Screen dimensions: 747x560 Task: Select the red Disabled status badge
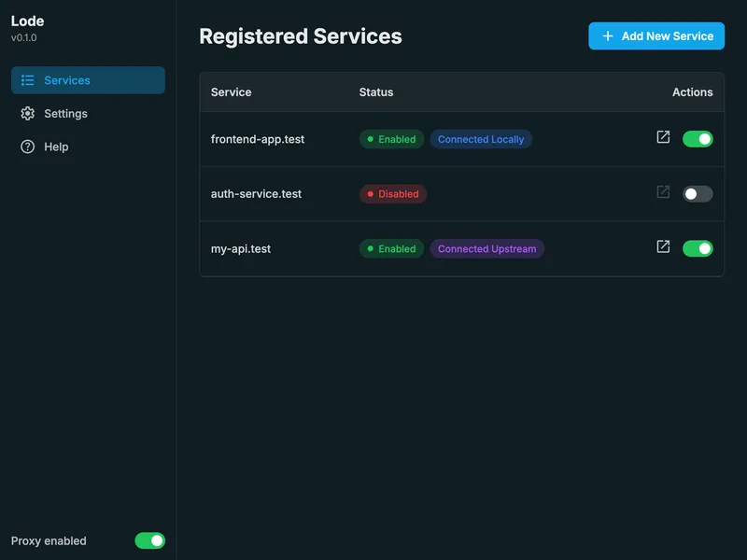coord(393,194)
